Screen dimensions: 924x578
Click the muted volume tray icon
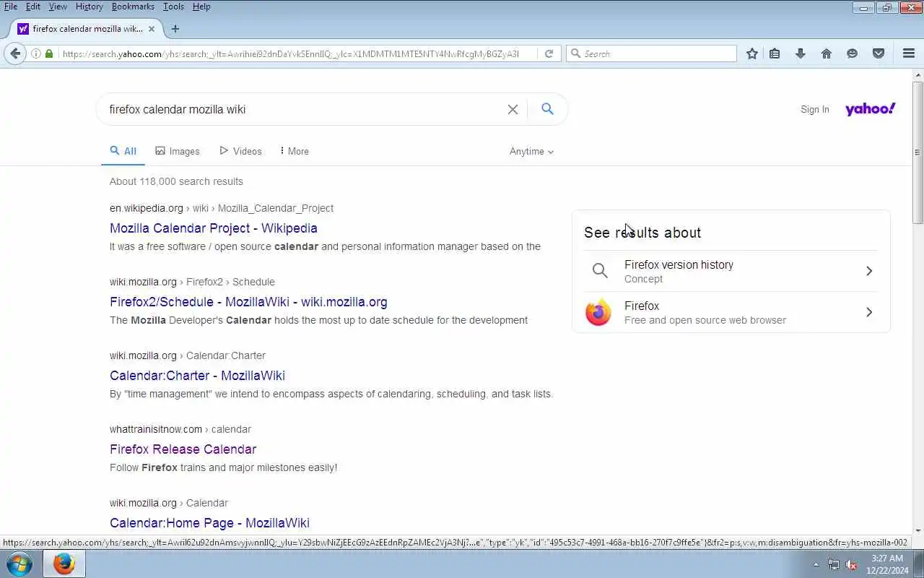click(x=852, y=565)
